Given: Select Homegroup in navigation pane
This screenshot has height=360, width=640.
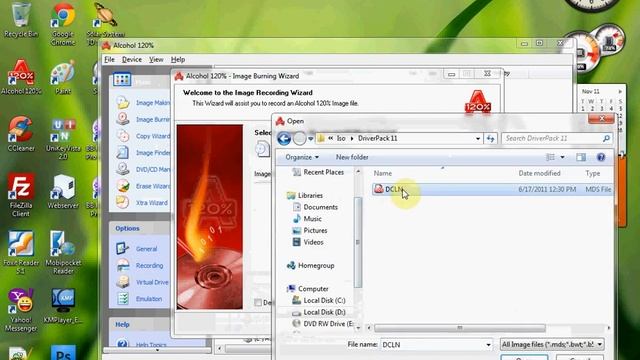Looking at the screenshot, I should (x=310, y=265).
